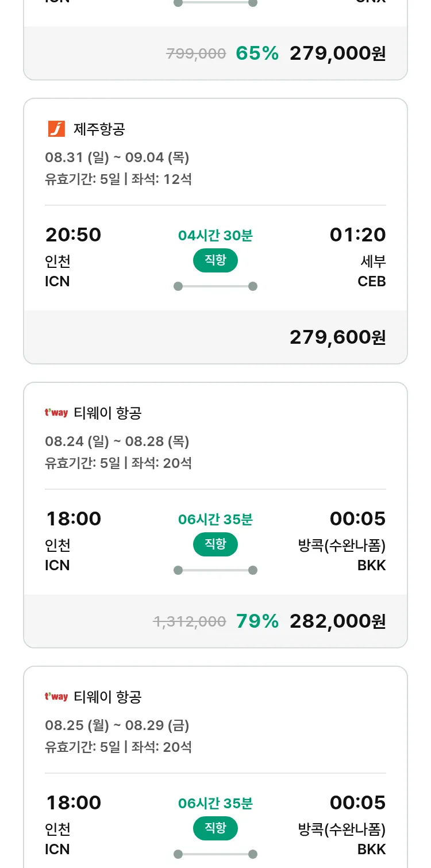Click the 01:20 Cebu arrival time
The height and width of the screenshot is (868, 431).
tap(357, 235)
